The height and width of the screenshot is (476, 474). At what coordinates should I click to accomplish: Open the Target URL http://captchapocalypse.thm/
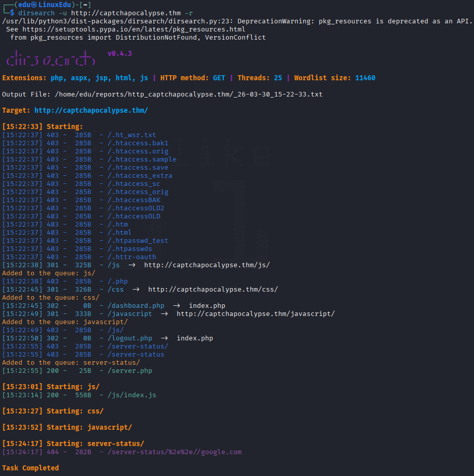point(91,111)
